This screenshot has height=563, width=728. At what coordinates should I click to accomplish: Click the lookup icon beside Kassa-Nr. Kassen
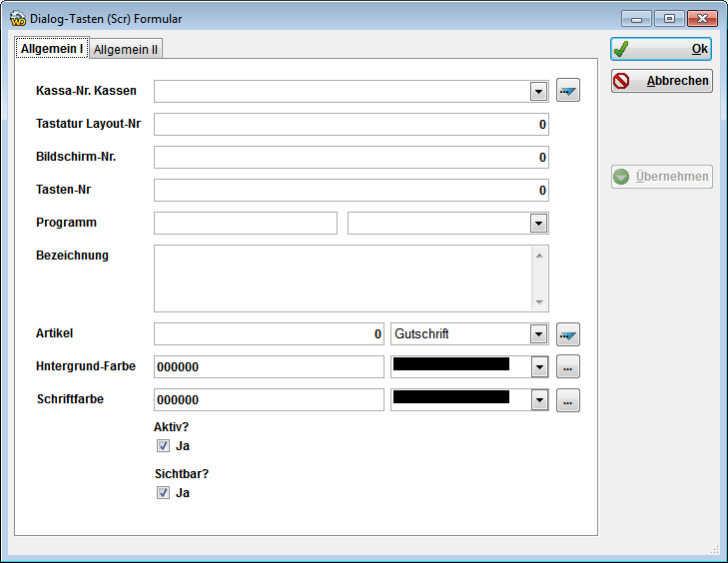coord(568,90)
